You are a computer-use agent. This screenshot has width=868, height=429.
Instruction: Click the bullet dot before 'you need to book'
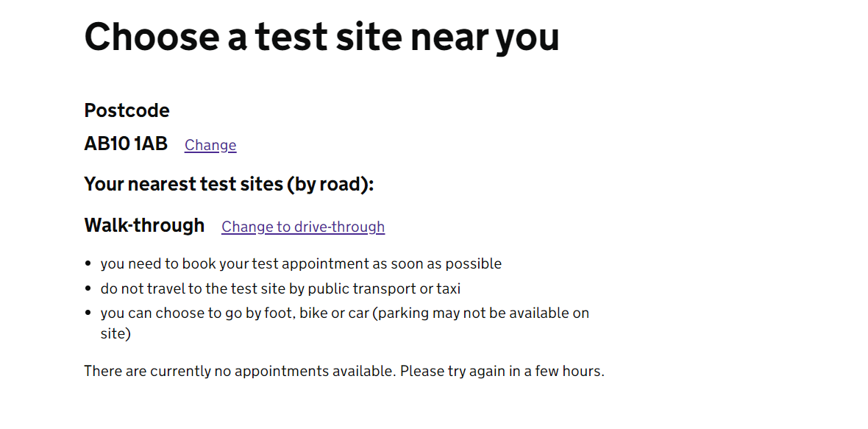[x=89, y=263]
